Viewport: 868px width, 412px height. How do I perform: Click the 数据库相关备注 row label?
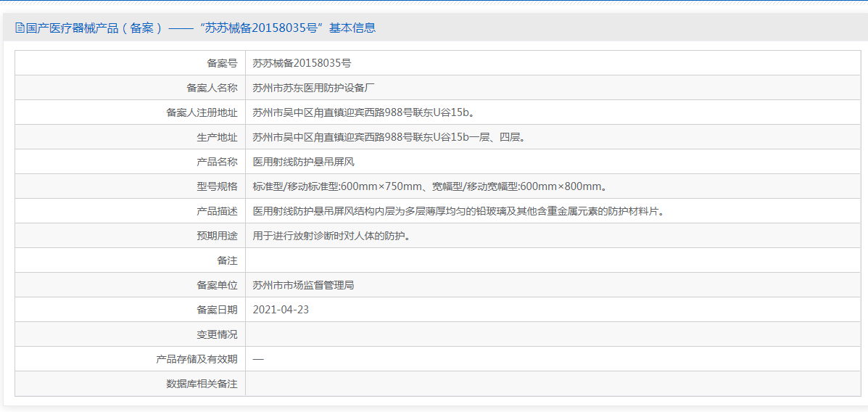click(x=202, y=384)
